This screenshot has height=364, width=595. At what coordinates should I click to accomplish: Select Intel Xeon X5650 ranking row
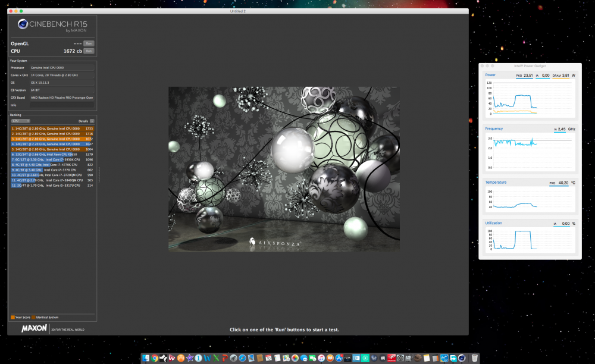click(x=52, y=154)
